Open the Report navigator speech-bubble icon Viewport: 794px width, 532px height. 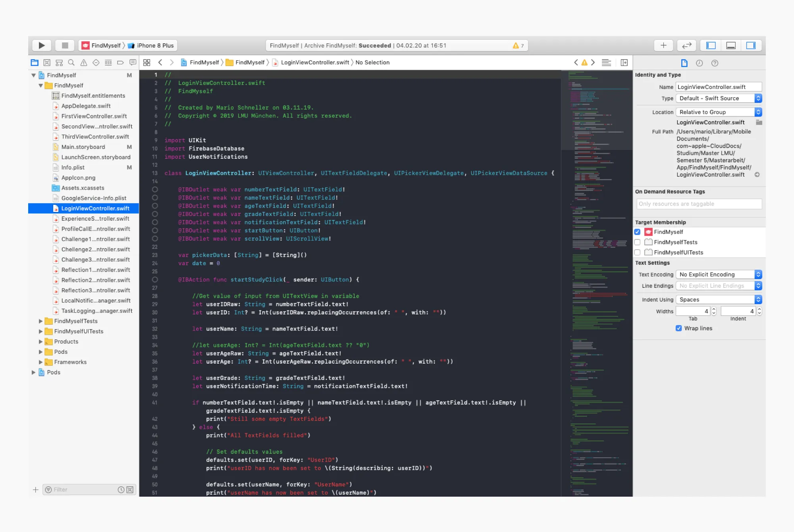133,63
